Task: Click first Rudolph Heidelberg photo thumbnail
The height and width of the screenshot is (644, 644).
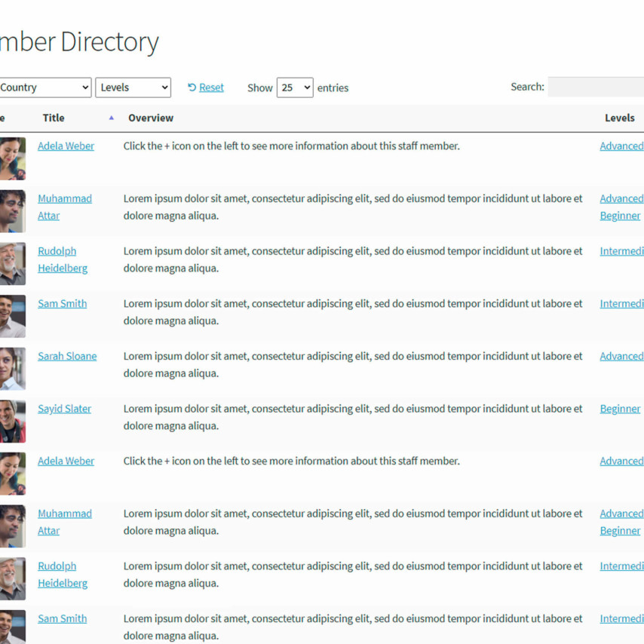Action: pyautogui.click(x=12, y=264)
